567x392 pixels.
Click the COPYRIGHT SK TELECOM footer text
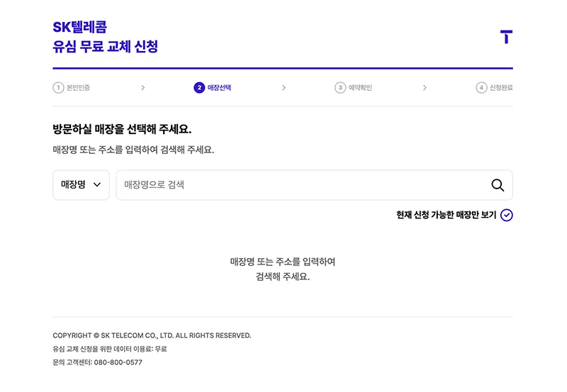click(x=152, y=335)
